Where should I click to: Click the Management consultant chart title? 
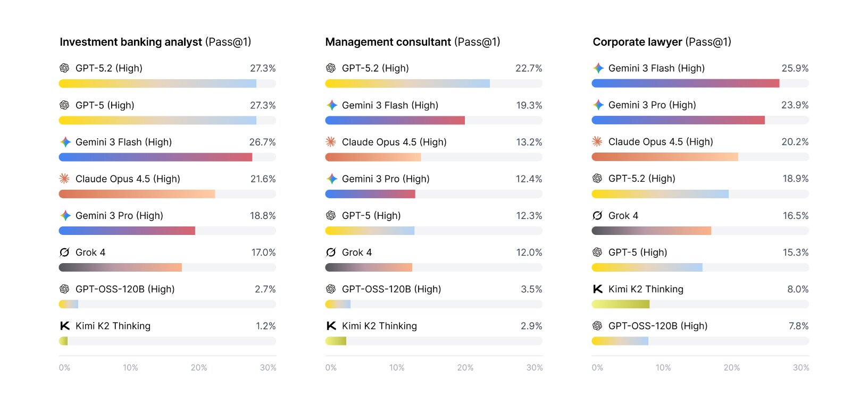pyautogui.click(x=412, y=42)
